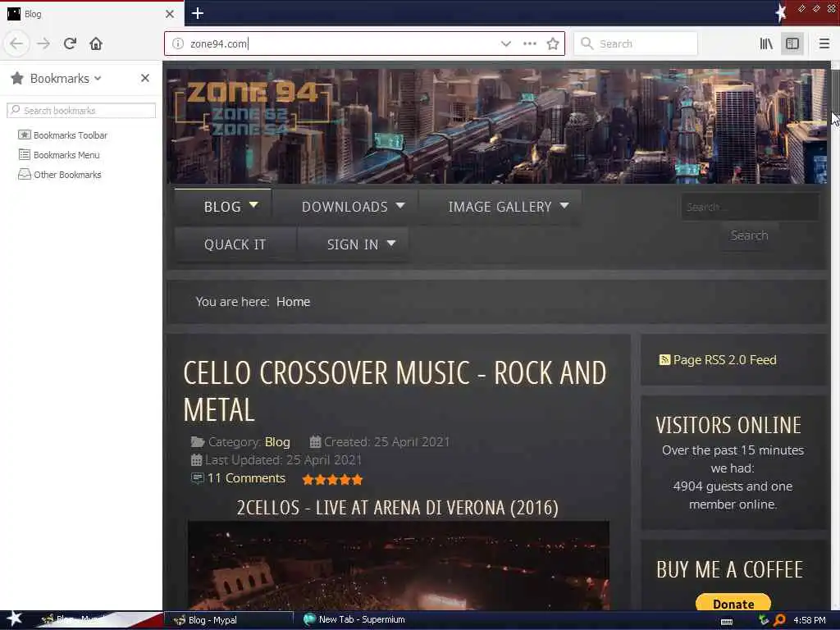840x630 pixels.
Task: Switch to New Tab - Supermium taskbar window
Action: click(x=354, y=620)
